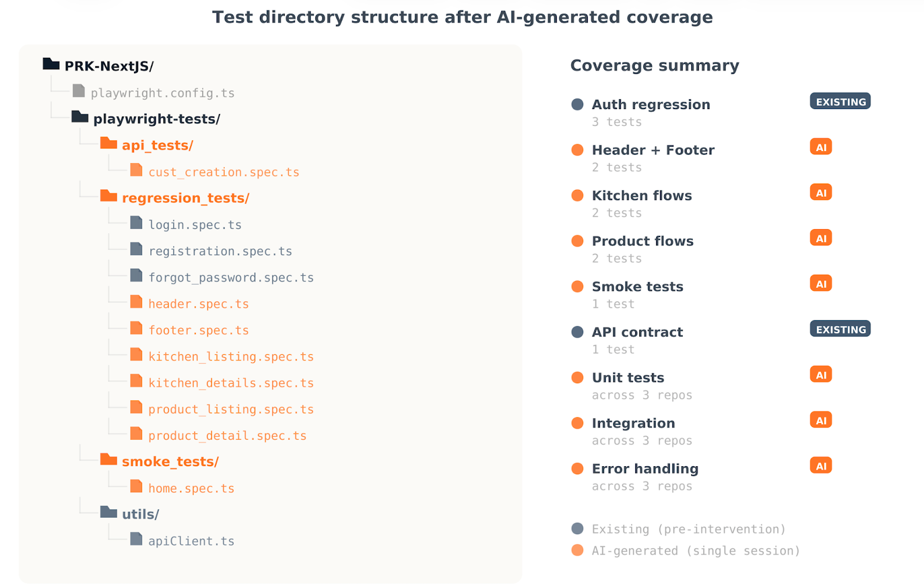924x588 pixels.
Task: Click the gray Existing legend dot
Action: click(577, 529)
